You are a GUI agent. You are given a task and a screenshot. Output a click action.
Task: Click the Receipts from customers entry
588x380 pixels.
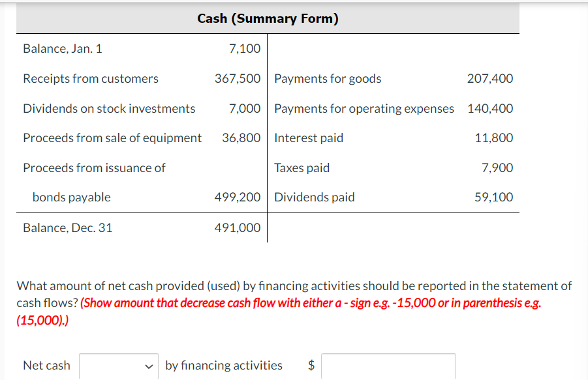click(90, 78)
